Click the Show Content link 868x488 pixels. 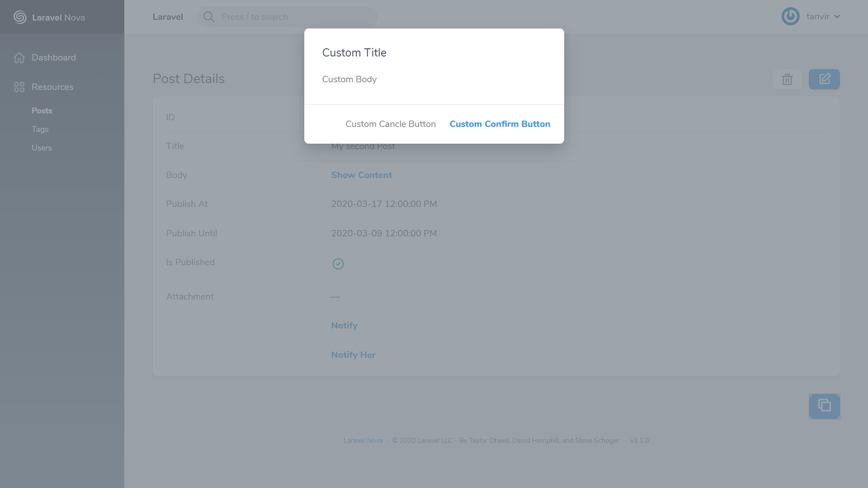tap(361, 175)
